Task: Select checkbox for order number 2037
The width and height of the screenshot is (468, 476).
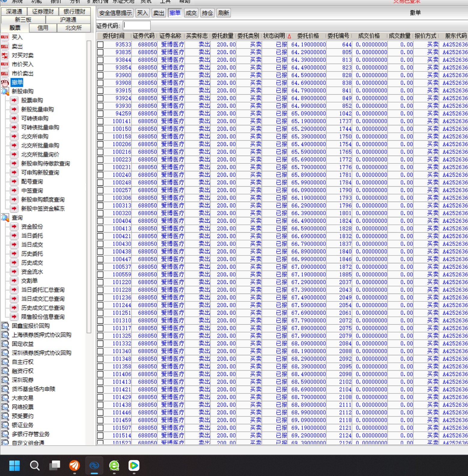Action: pos(100,282)
